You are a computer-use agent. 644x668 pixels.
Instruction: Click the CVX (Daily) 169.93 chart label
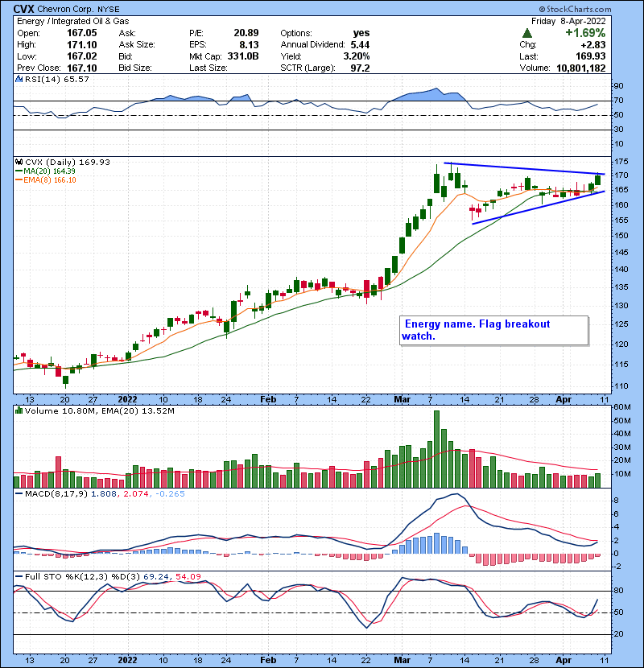(68, 162)
